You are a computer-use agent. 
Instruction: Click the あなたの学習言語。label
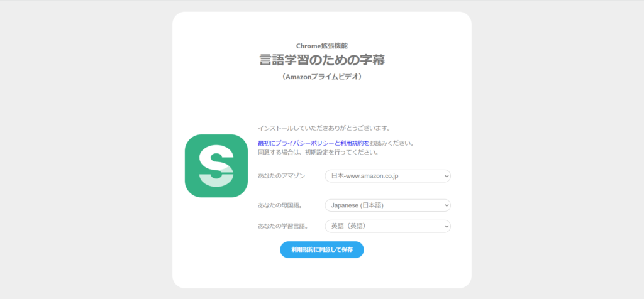click(x=283, y=226)
